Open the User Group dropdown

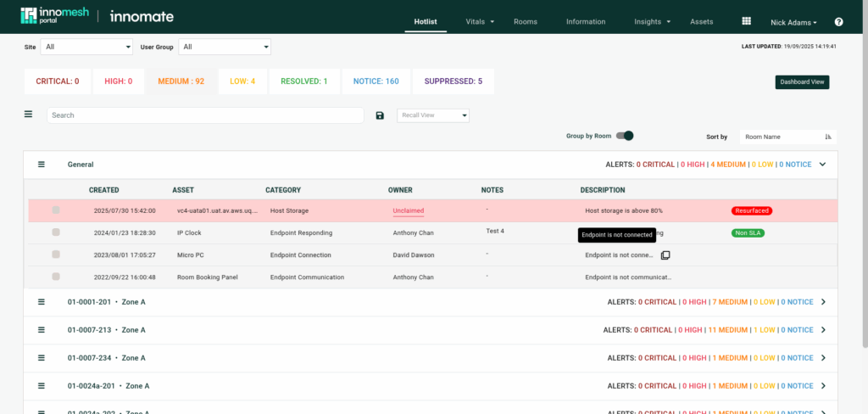click(225, 48)
